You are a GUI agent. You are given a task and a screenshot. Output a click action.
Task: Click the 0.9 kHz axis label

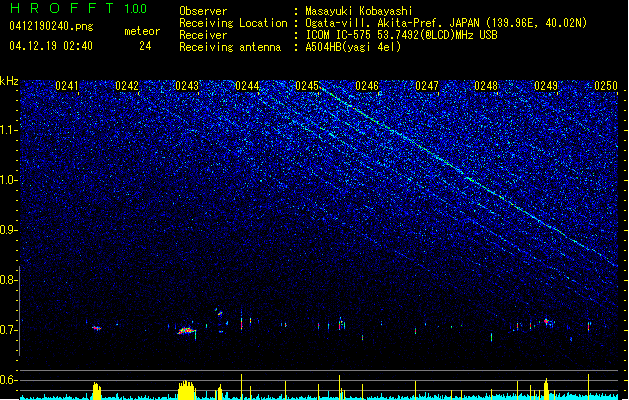tap(9, 230)
